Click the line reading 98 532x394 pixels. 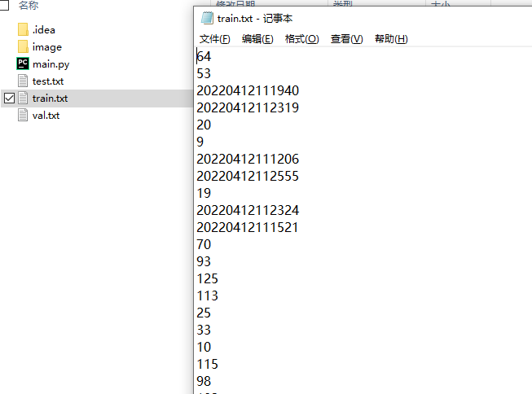coord(204,381)
